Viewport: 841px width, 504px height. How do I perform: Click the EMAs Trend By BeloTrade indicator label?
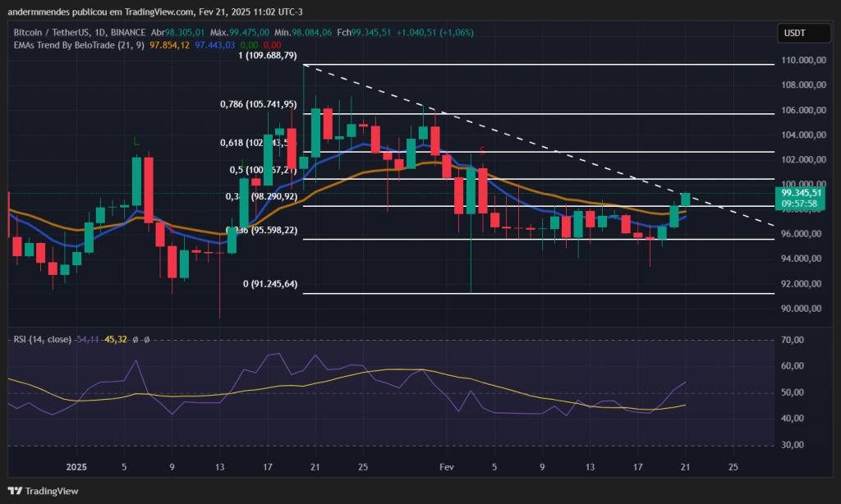pyautogui.click(x=79, y=45)
